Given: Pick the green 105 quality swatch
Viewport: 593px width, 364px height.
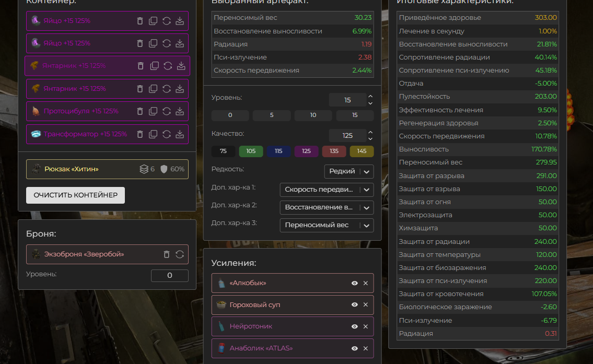Looking at the screenshot, I should tap(251, 151).
